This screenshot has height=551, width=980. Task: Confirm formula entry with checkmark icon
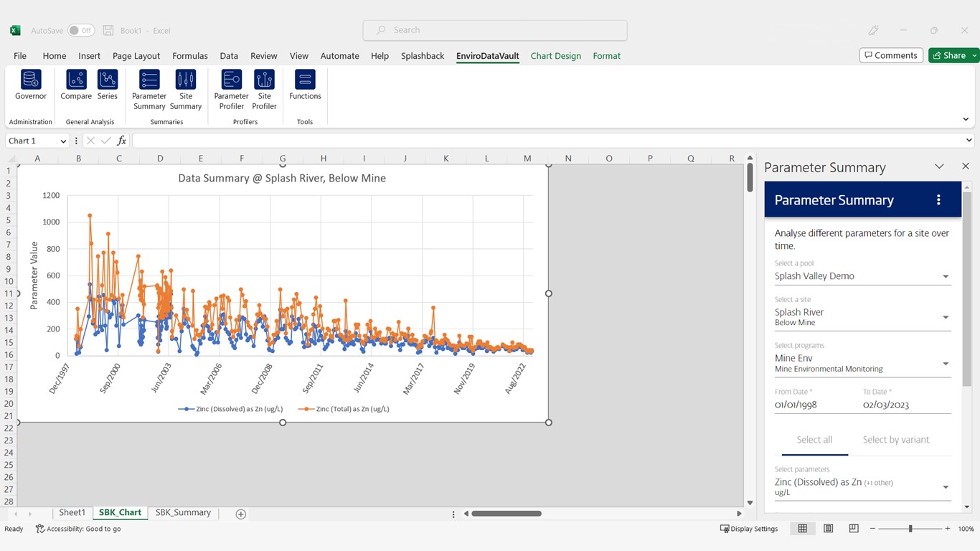click(106, 141)
